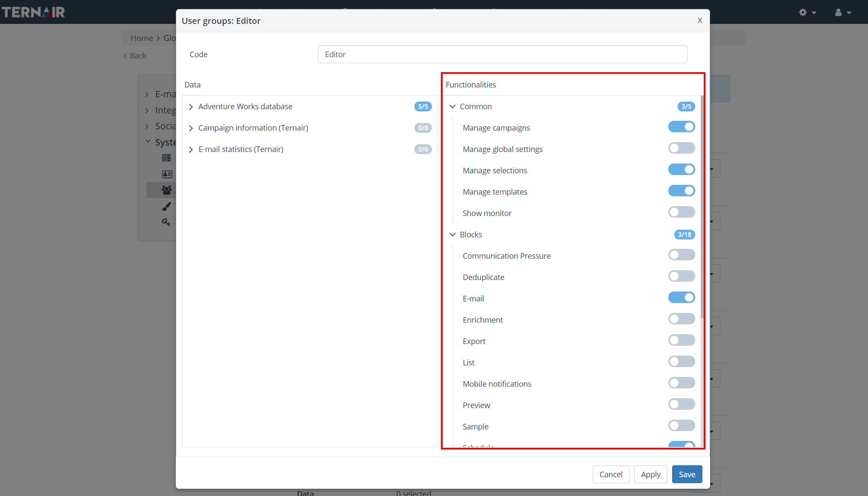Collapse the Common functionalities group
The width and height of the screenshot is (868, 496).
452,107
